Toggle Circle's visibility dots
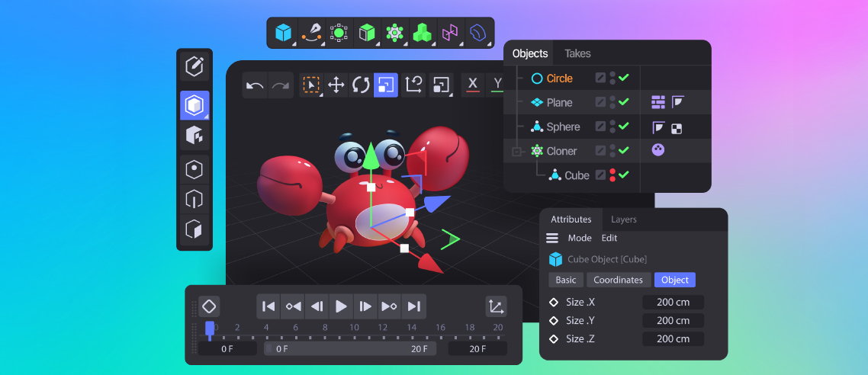 (612, 78)
